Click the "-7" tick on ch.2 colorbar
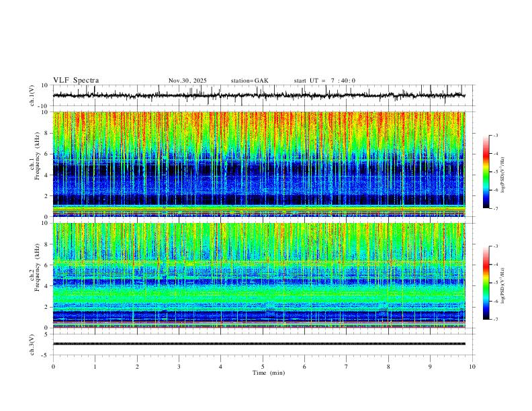This screenshot has width=532, height=411. [495, 320]
